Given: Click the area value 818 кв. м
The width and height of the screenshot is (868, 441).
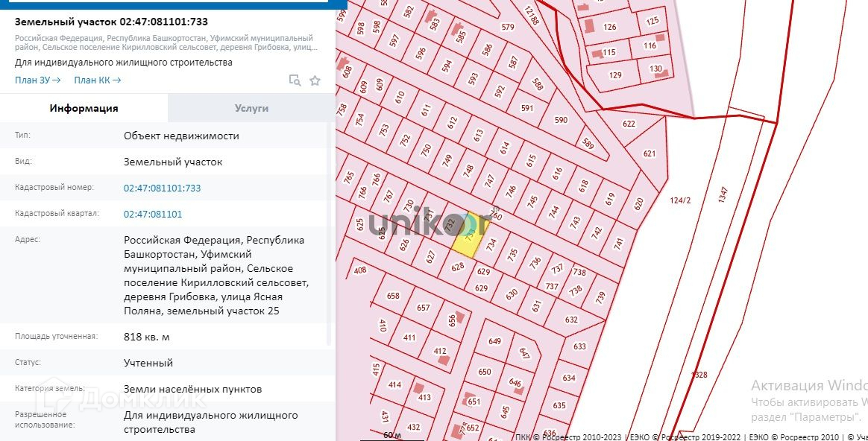Looking at the screenshot, I should (147, 337).
